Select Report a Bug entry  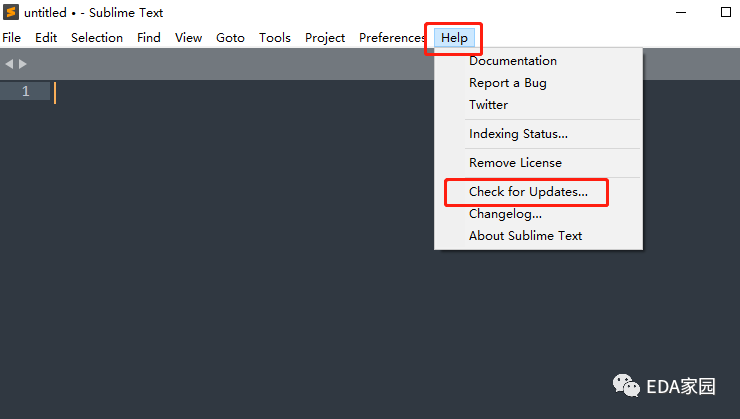click(x=507, y=83)
